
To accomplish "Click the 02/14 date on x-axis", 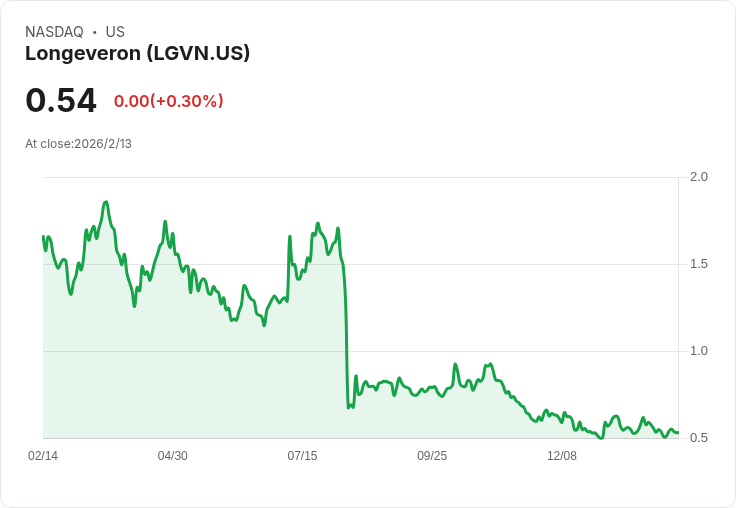I will tap(43, 456).
